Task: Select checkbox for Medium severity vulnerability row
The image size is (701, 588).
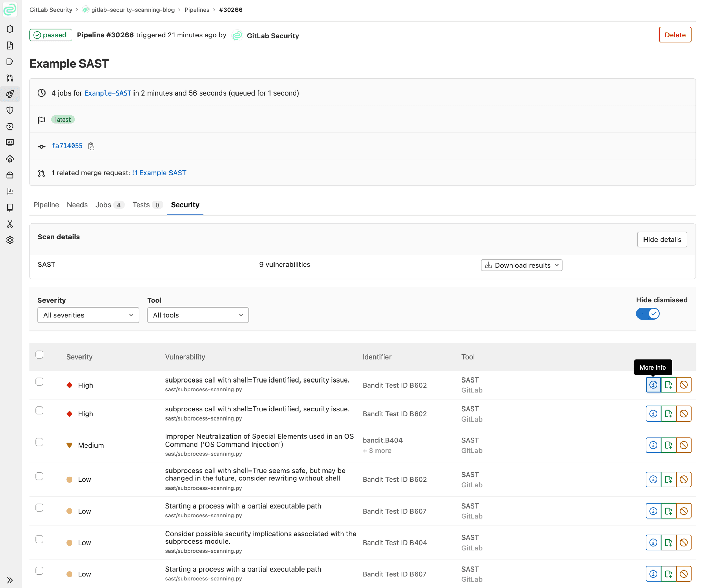Action: point(39,442)
